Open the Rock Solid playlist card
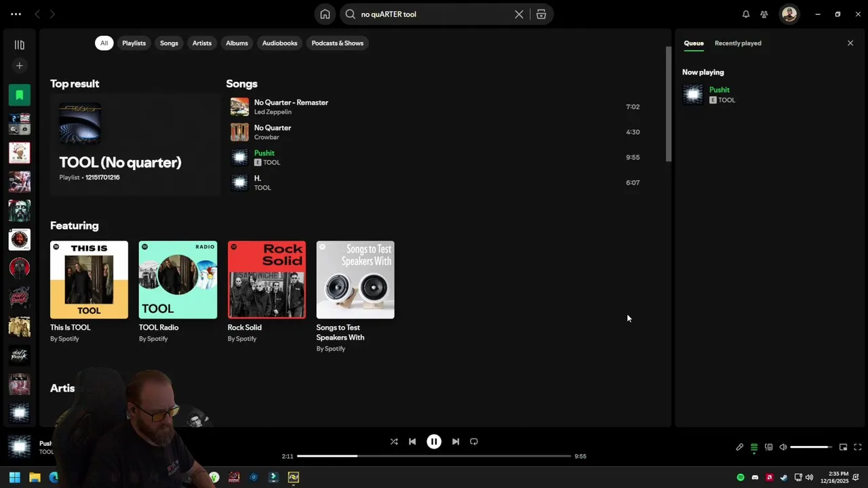The width and height of the screenshot is (868, 488). (x=267, y=291)
